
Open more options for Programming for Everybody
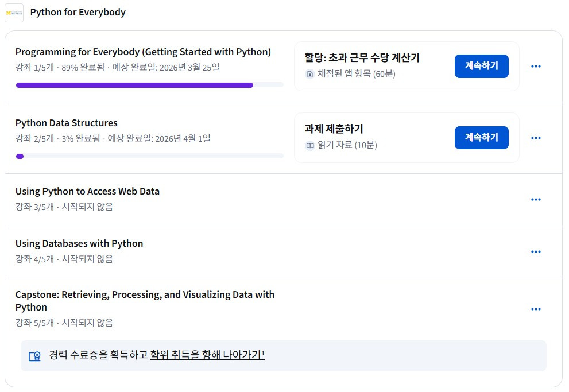coord(536,67)
